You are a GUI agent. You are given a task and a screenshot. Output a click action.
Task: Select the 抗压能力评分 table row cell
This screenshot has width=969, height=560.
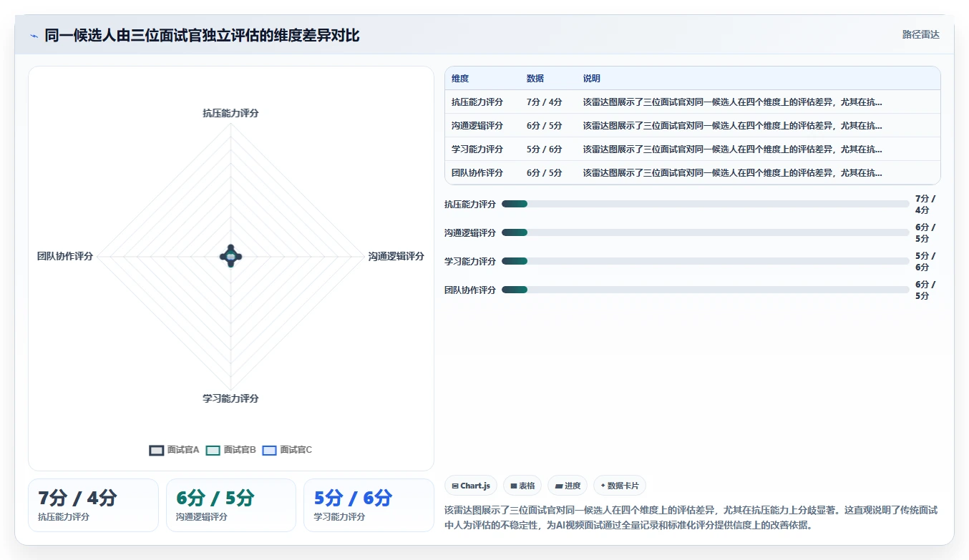point(477,102)
